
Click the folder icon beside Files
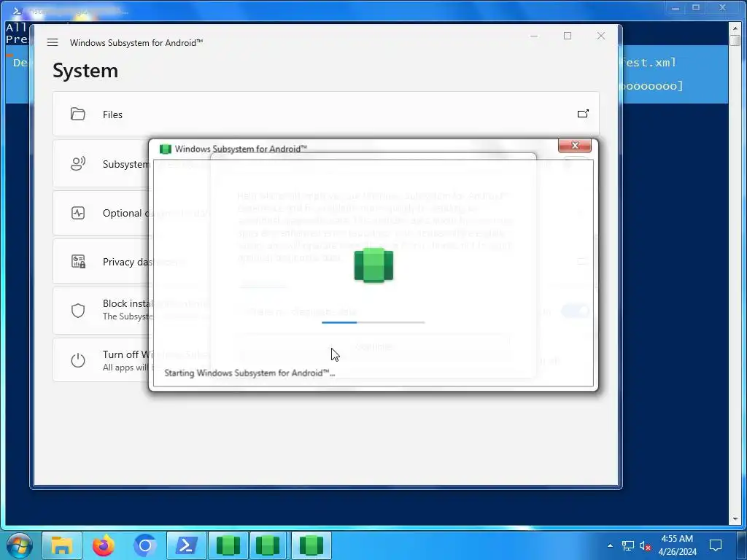(x=77, y=114)
